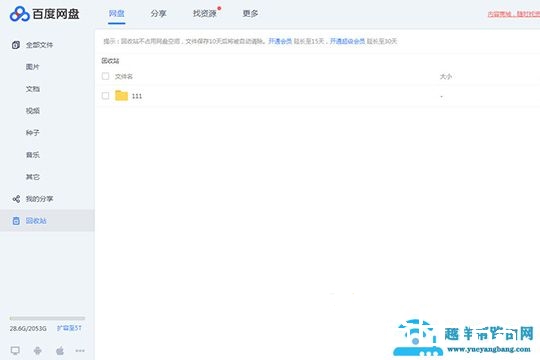Click the 全部文件 file icon
This screenshot has width=540, height=360.
(15, 45)
